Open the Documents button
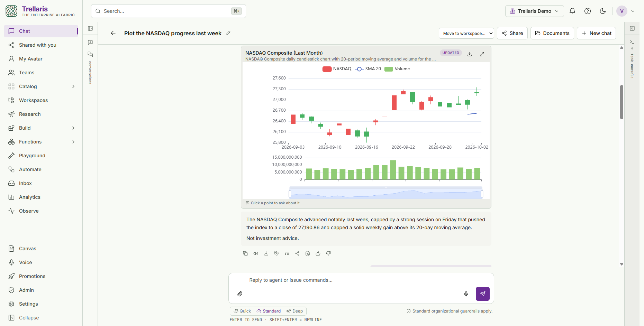The height and width of the screenshot is (326, 644). pos(552,33)
